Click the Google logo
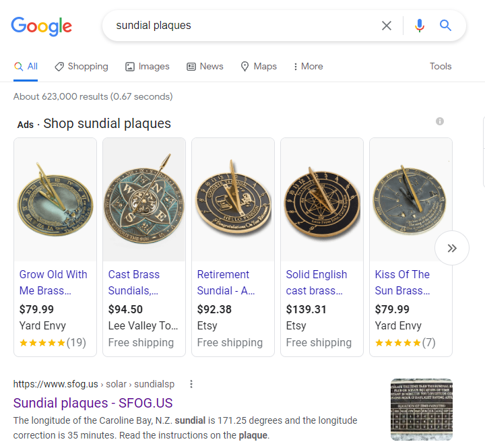485x448 pixels. click(41, 26)
